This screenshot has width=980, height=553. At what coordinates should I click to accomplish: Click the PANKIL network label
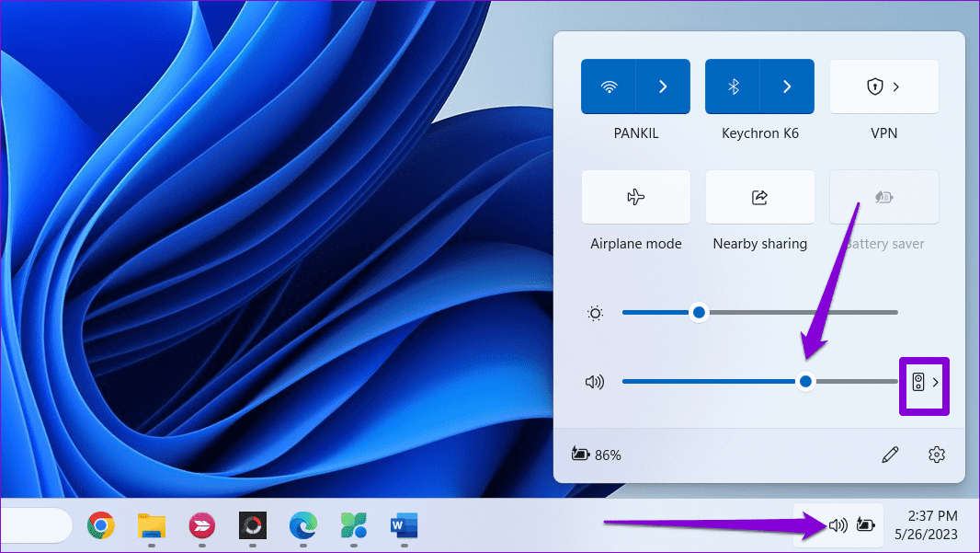(x=635, y=133)
